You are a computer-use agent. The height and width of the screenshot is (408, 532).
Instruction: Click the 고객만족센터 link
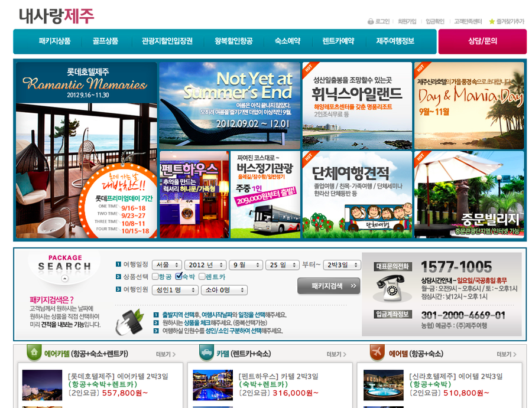[468, 22]
